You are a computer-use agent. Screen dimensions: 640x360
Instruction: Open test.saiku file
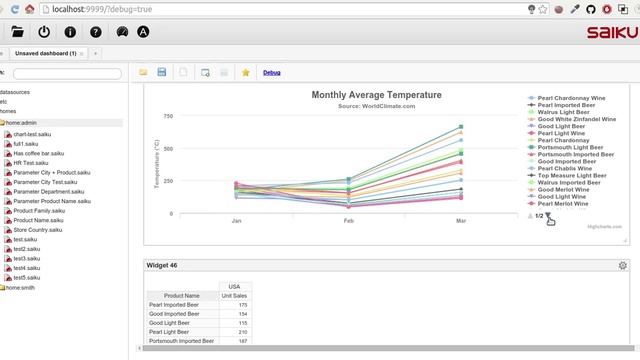click(x=25, y=239)
